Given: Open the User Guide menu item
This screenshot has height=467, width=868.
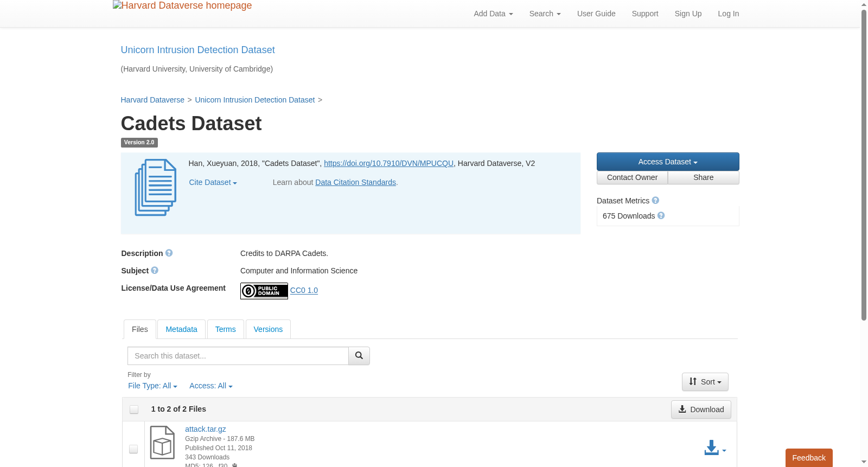Looking at the screenshot, I should click(x=596, y=14).
